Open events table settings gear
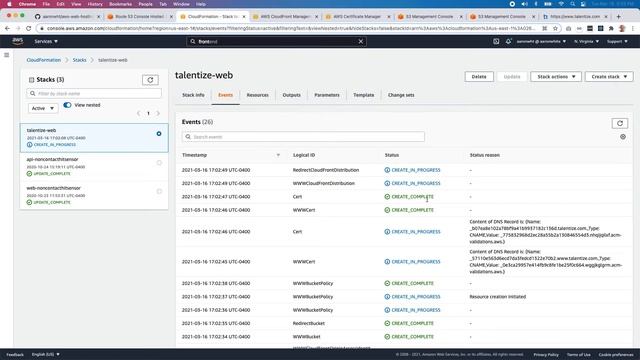This screenshot has width=640, height=360. (623, 137)
